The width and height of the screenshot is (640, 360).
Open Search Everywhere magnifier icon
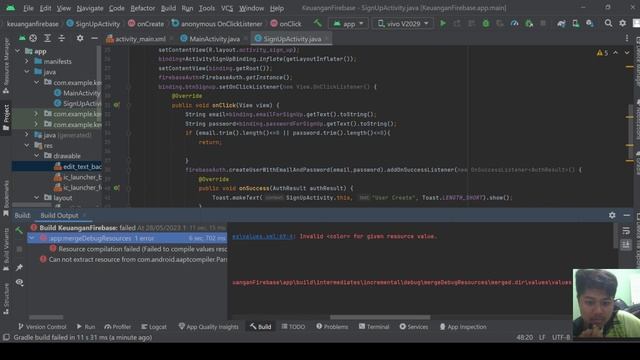(608, 23)
